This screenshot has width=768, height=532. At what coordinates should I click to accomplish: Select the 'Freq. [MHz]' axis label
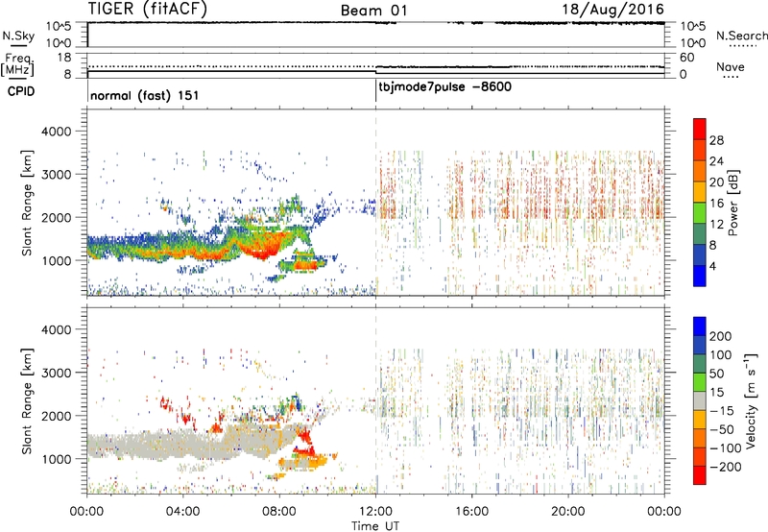tap(17, 65)
